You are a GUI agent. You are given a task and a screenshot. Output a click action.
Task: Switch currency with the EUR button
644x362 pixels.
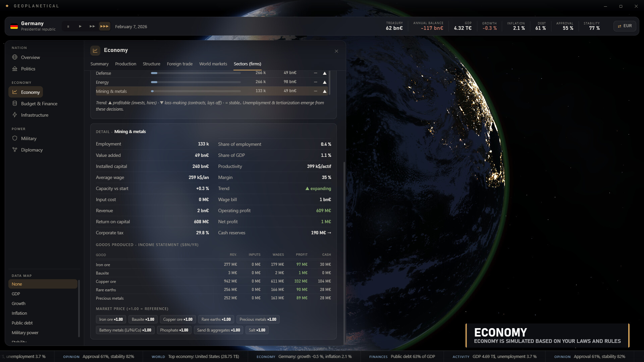[x=625, y=26]
